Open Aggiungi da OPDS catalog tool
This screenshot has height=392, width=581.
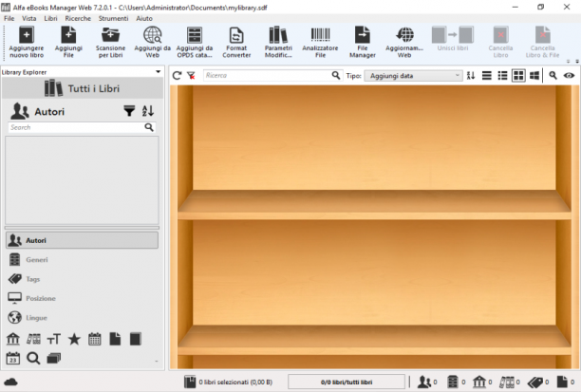coord(195,42)
